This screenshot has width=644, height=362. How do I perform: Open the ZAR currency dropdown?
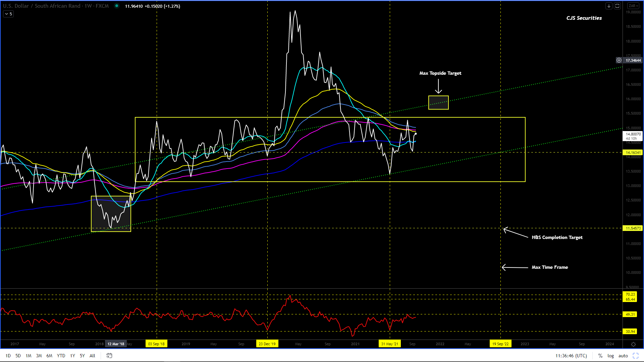[x=633, y=6]
